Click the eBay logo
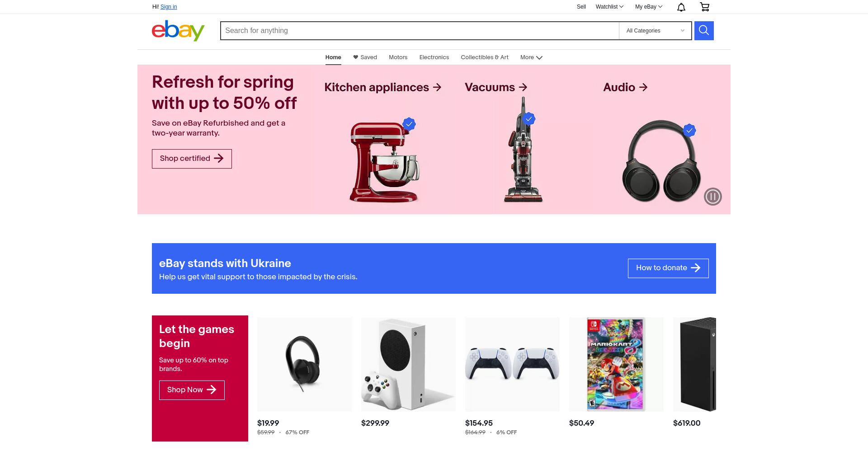Viewport: 868px width, 451px height. [x=178, y=31]
